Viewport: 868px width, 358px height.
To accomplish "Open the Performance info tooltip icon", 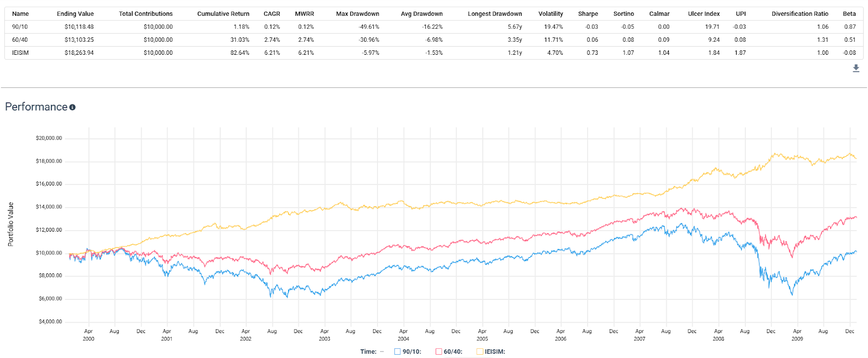I will (x=73, y=107).
